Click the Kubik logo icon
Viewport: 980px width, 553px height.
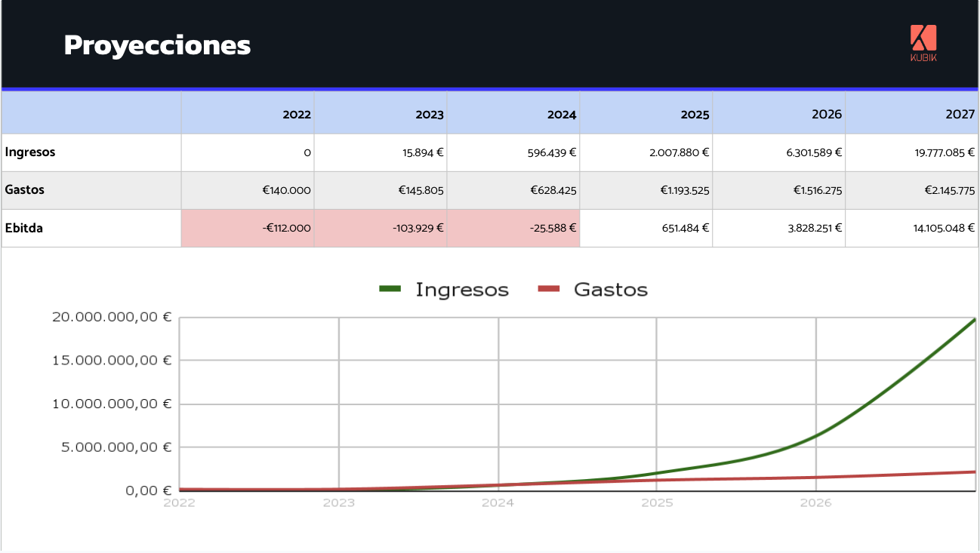click(x=923, y=38)
